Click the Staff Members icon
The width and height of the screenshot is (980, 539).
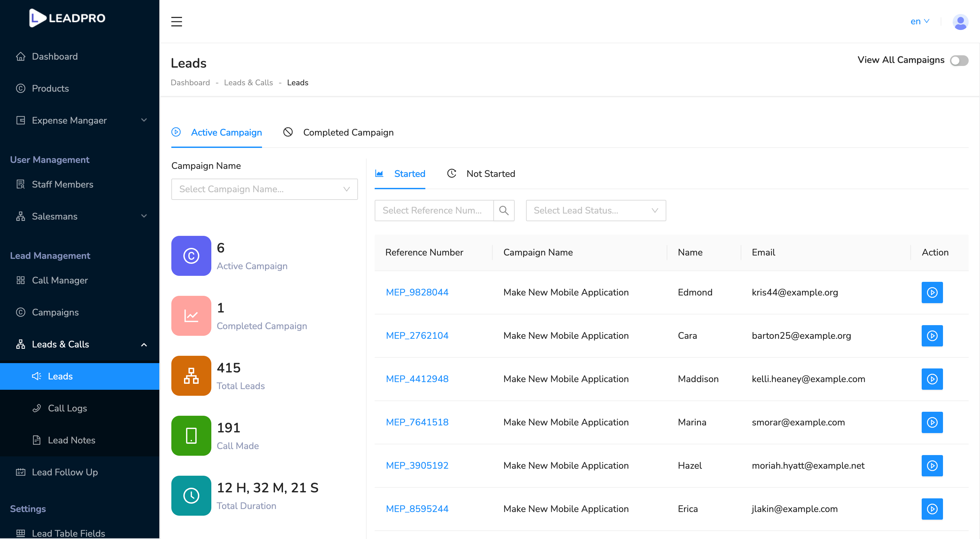pos(21,184)
